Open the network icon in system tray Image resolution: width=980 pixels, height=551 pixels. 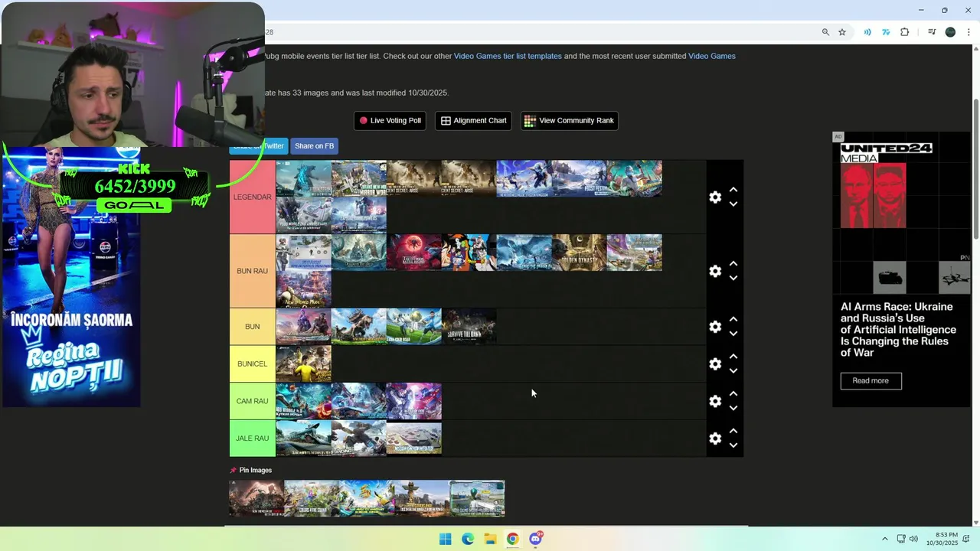click(x=901, y=539)
